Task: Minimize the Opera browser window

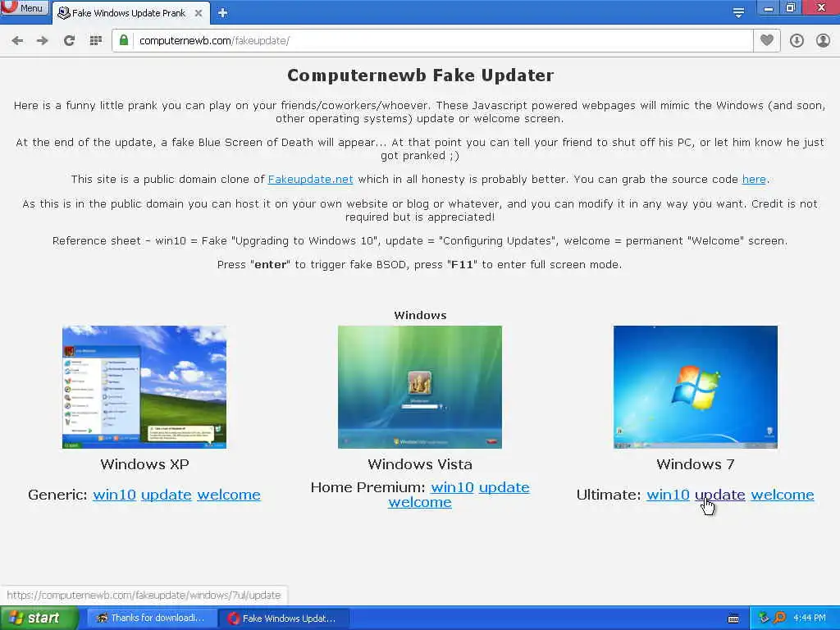Action: click(x=768, y=7)
